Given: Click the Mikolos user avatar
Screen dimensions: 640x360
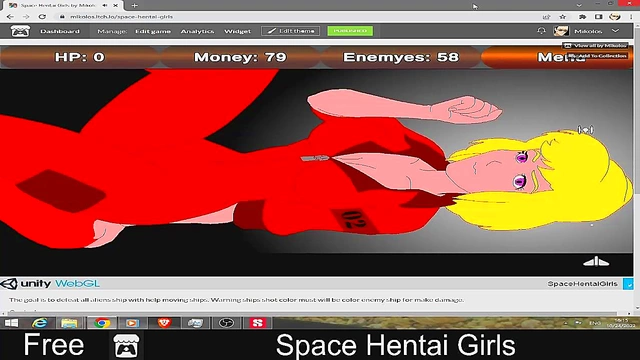Looking at the screenshot, I should point(561,31).
